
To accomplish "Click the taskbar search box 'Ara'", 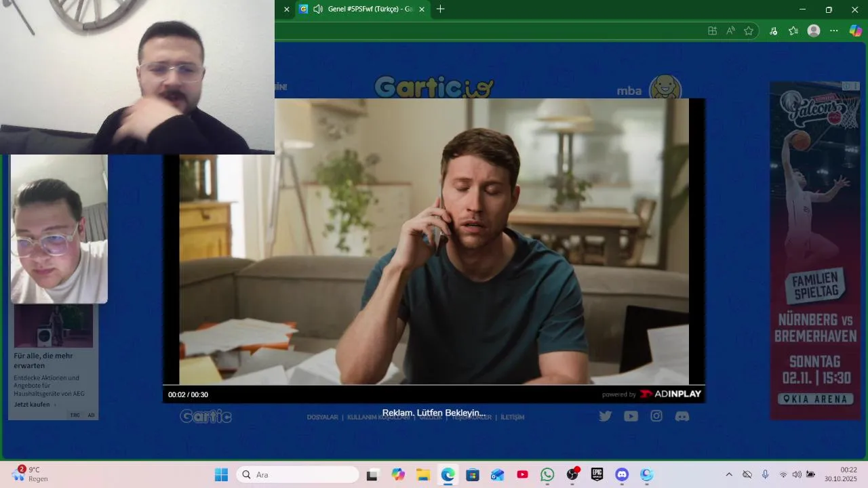I will tap(298, 474).
